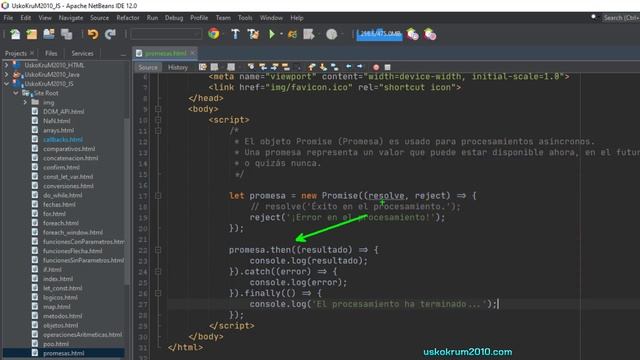Screen dimensions: 640x360
Task: Select index.html in the project tree
Action: pos(58,279)
